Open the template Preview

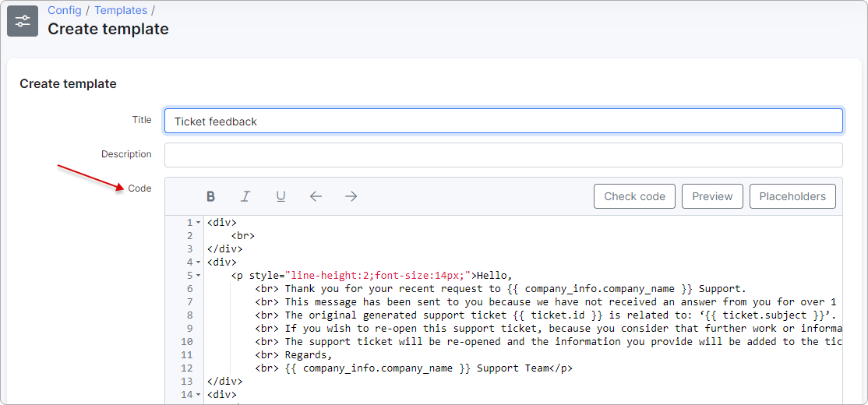[x=712, y=196]
